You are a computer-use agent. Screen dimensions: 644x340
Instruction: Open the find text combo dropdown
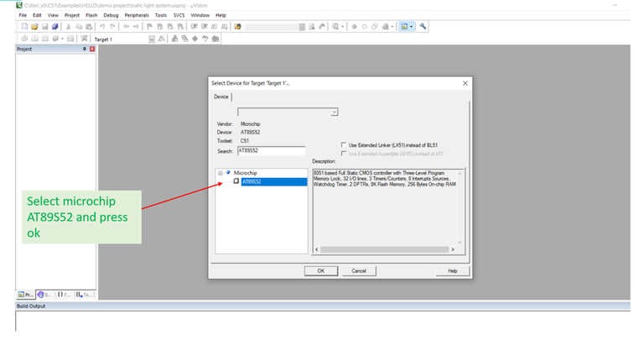click(x=302, y=27)
